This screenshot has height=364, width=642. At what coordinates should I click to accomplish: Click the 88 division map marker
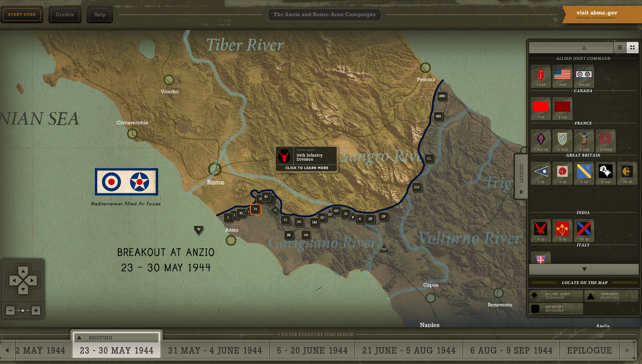click(289, 235)
